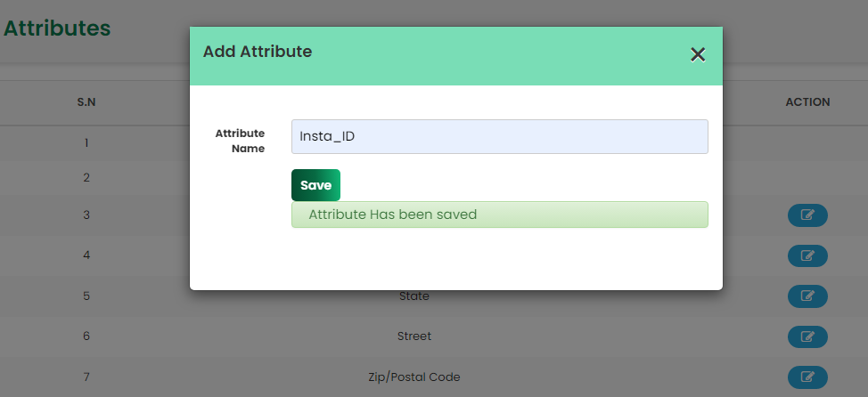Click the edit icon in row 4
This screenshot has width=868, height=397.
pos(807,256)
